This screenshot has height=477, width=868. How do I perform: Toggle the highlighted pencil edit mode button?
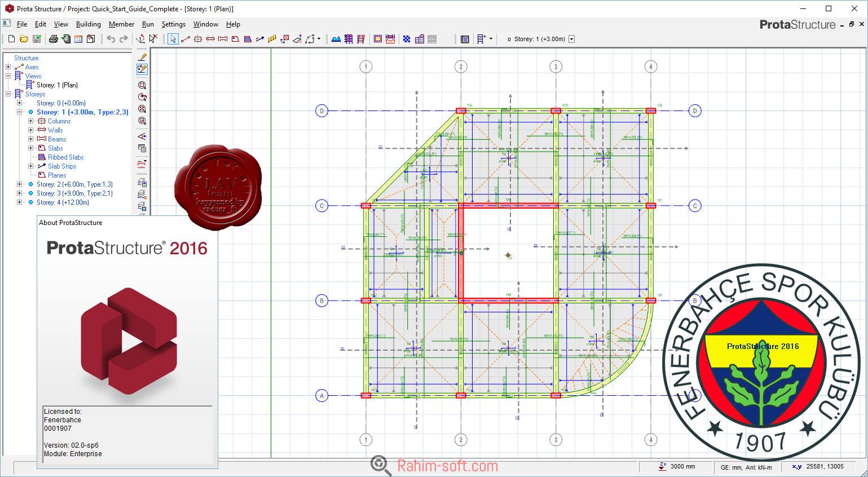(142, 69)
